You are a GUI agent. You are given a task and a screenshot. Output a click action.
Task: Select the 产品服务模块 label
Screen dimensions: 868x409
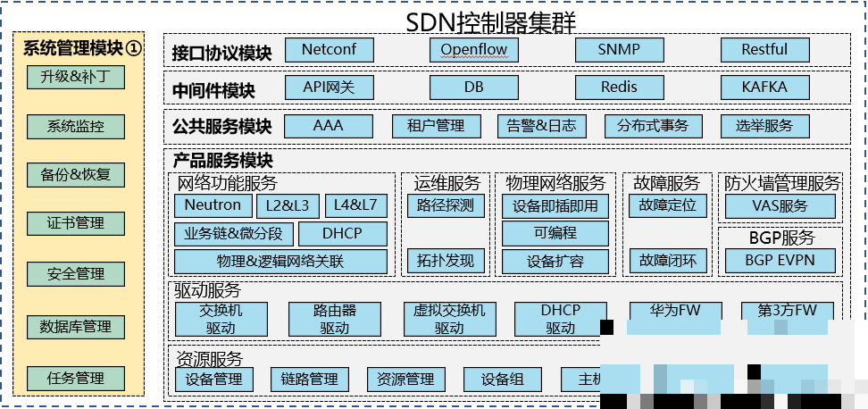pos(222,161)
